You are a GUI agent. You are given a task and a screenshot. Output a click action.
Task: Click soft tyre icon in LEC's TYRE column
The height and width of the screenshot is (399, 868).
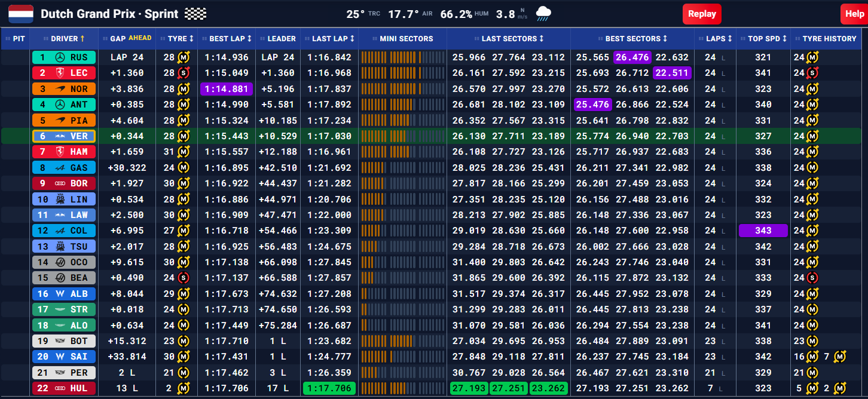point(184,73)
